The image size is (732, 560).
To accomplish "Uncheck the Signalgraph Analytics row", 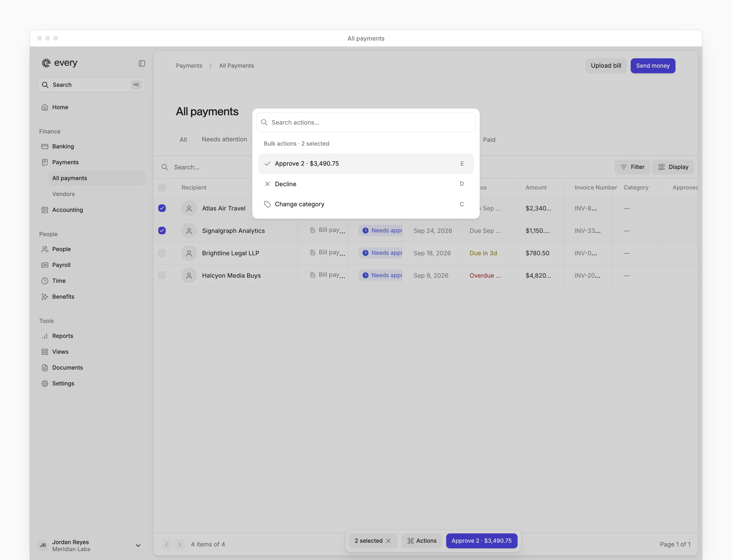I will coord(162,230).
